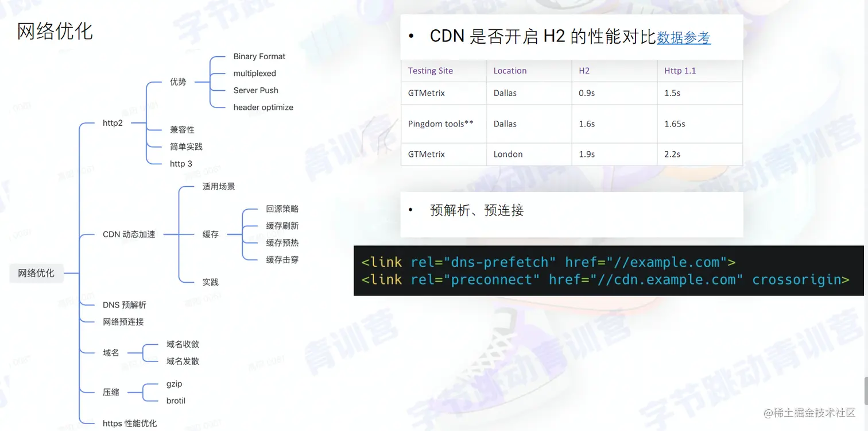Click the http2 mind map node

113,123
